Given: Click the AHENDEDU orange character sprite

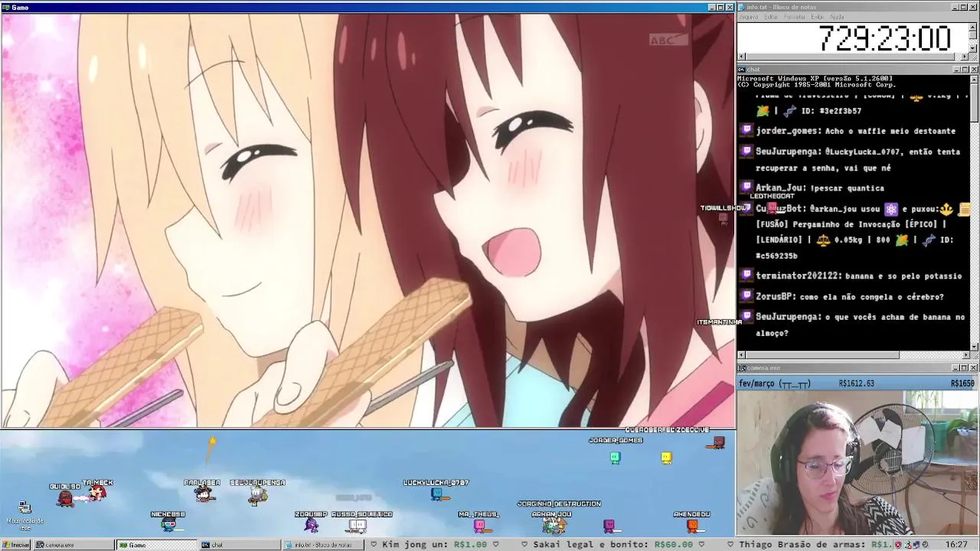Looking at the screenshot, I should [x=692, y=526].
